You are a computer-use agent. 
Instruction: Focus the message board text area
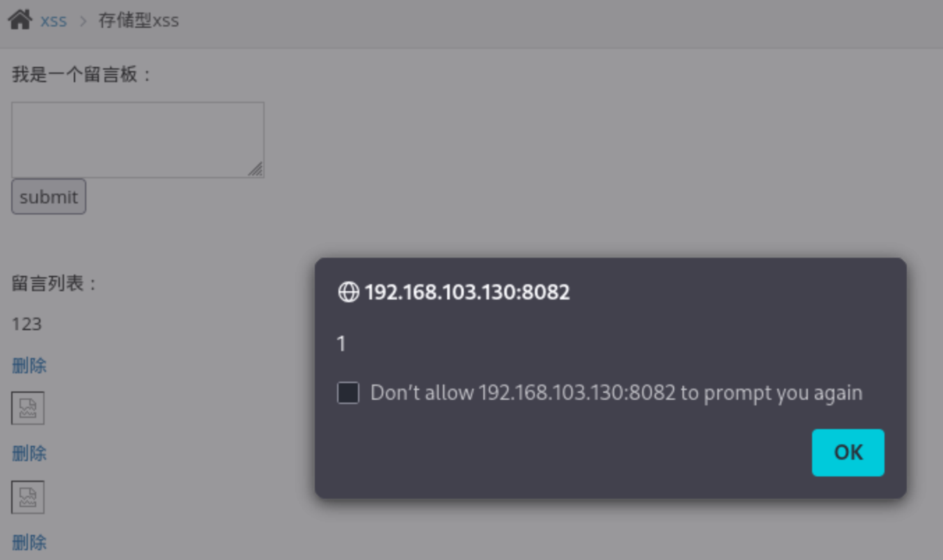(137, 139)
